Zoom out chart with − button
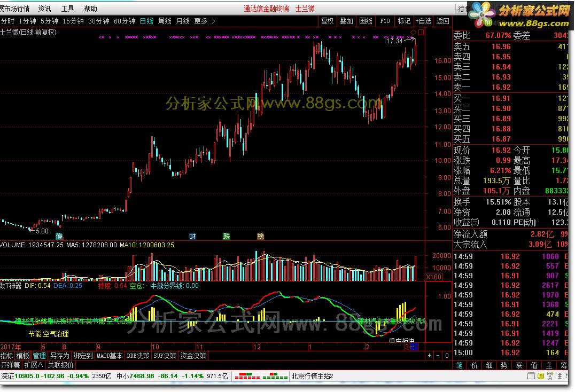This screenshot has width=575, height=392. click(x=438, y=355)
